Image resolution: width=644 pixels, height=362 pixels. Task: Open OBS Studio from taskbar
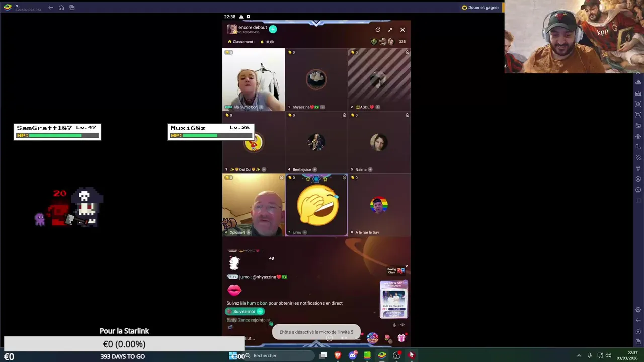coord(396,355)
